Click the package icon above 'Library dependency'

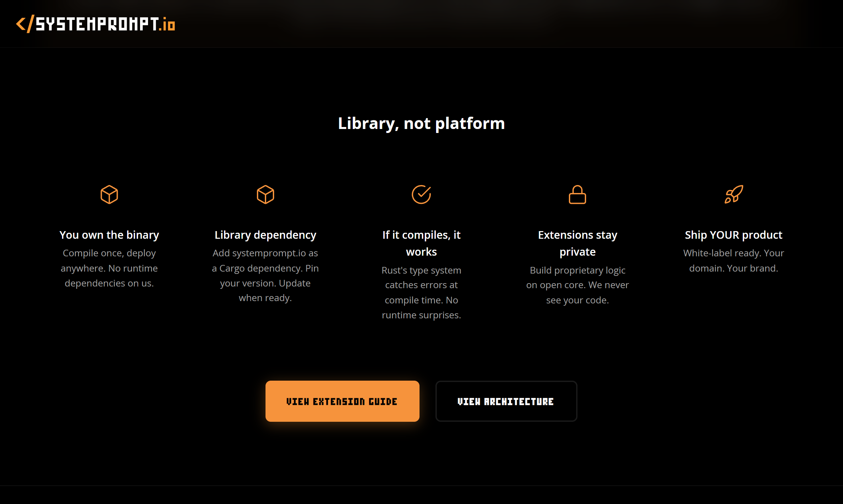(x=266, y=194)
